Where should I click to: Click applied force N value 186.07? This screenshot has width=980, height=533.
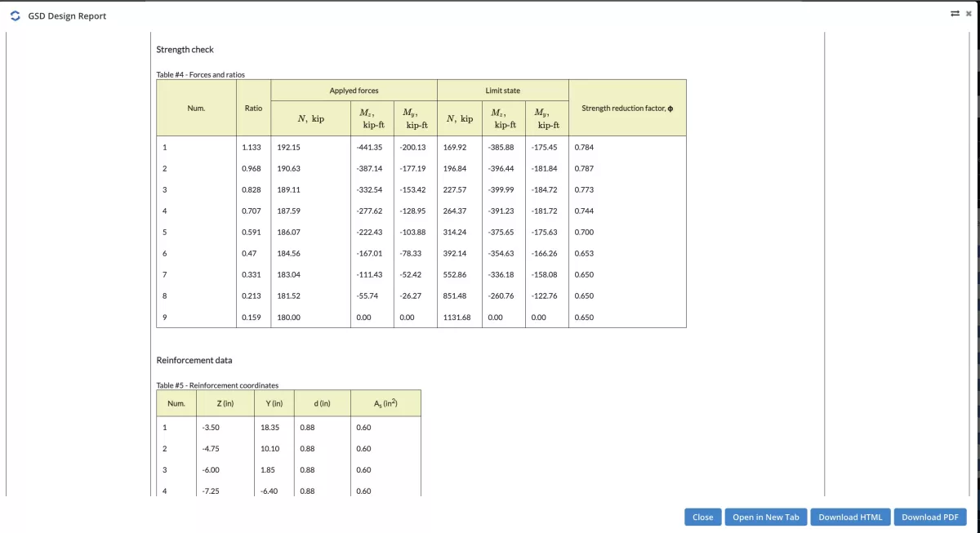point(288,232)
